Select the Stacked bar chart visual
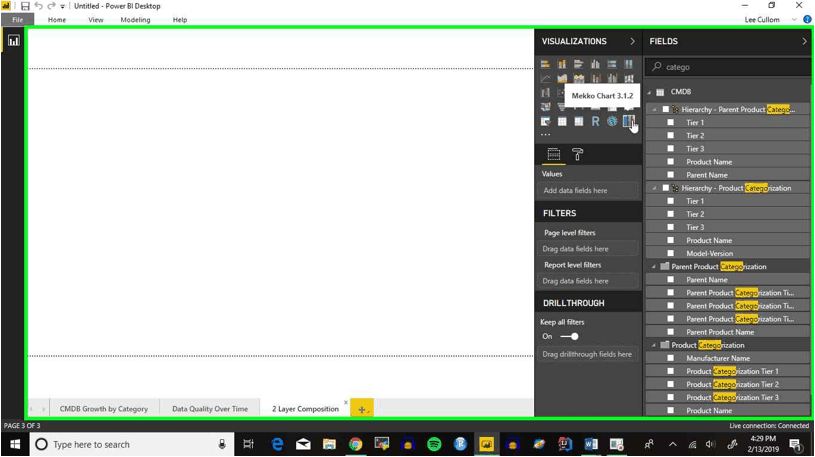The image size is (815, 457). pyautogui.click(x=545, y=64)
